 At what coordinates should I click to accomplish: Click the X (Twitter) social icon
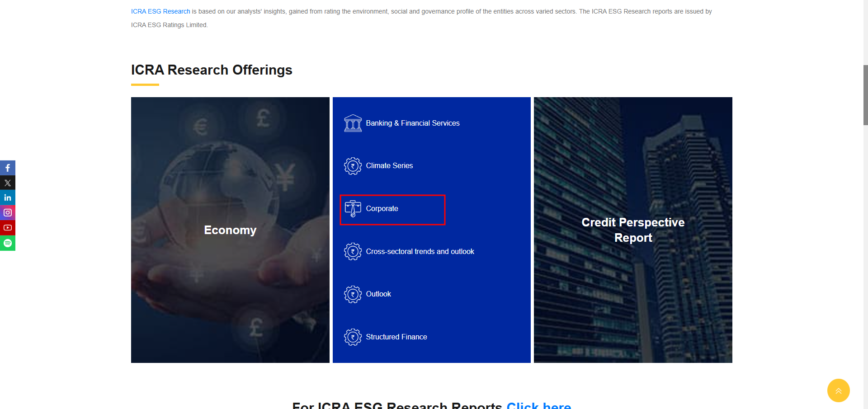(8, 183)
